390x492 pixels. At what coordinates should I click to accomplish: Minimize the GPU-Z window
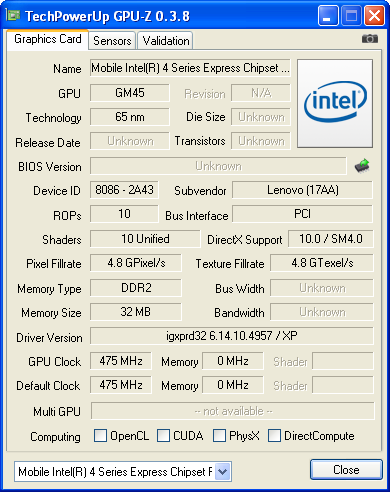tap(328, 16)
